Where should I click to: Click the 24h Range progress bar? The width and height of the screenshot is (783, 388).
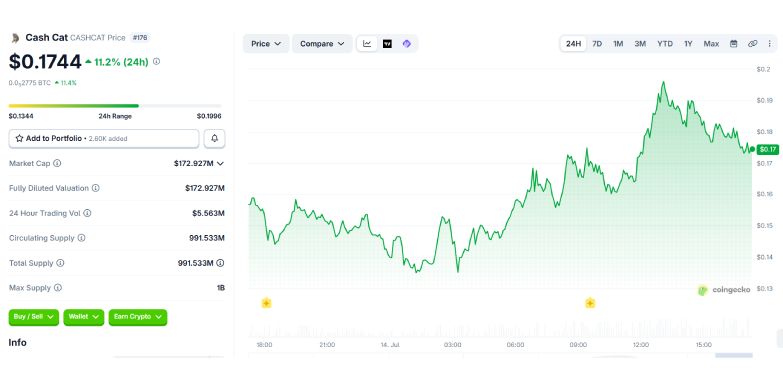115,106
